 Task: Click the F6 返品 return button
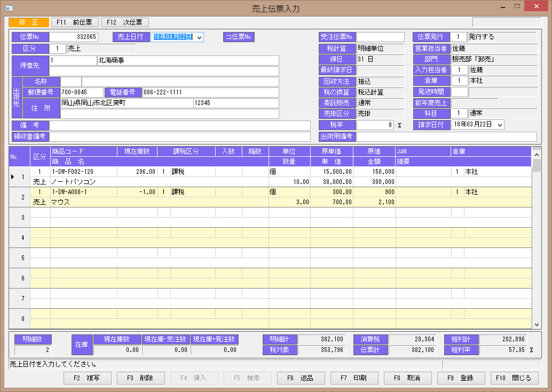(x=301, y=378)
